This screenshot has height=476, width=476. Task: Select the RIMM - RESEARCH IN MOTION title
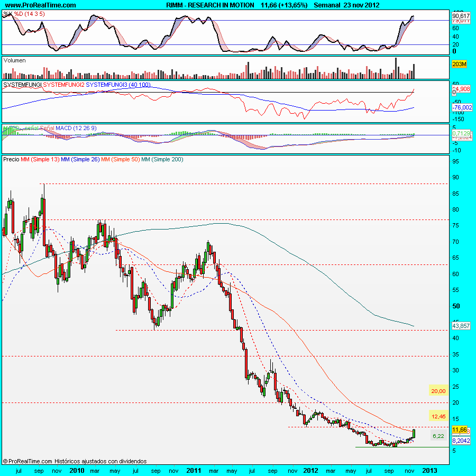pos(210,5)
